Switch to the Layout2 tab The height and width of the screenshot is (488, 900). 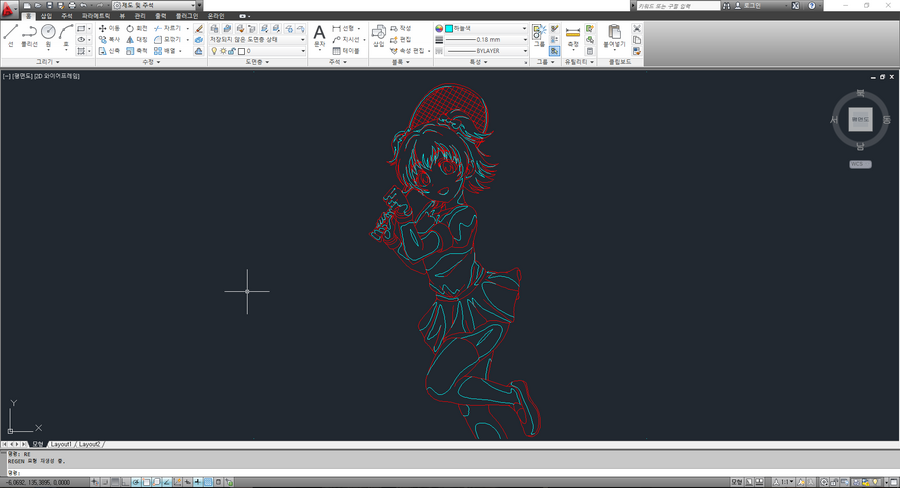pyautogui.click(x=89, y=444)
